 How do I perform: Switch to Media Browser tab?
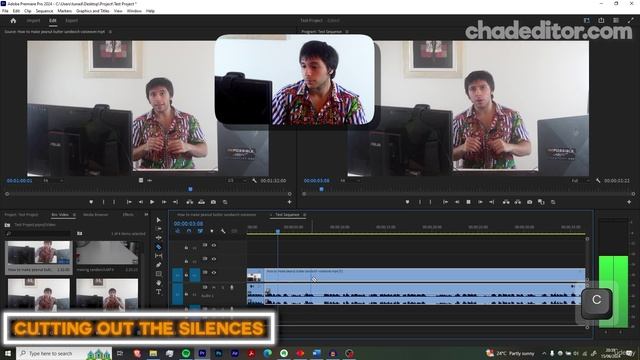point(96,214)
